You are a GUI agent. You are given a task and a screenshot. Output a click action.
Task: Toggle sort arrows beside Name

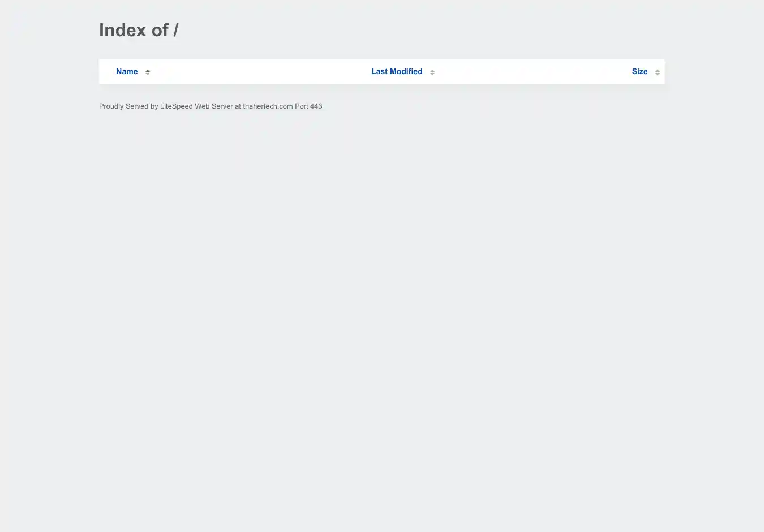point(148,72)
